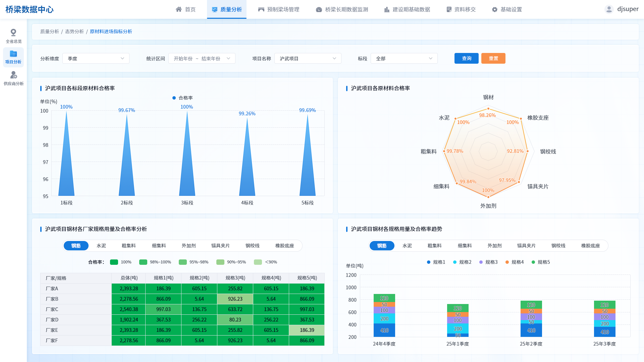Viewport: 644px width, 362px height.
Task: Click the 24年4季度 blue 410 bar segment
Action: [384, 330]
